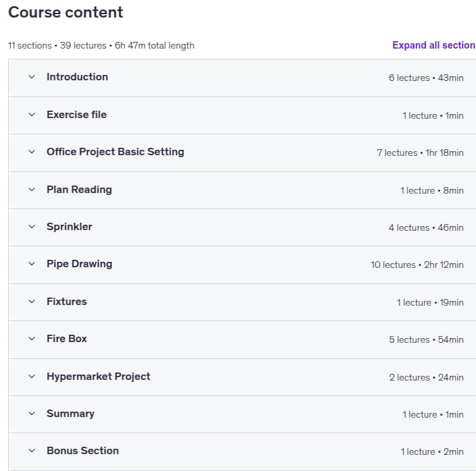This screenshot has height=471, width=476.
Task: Expand the Fixtures section chevron
Action: click(32, 302)
